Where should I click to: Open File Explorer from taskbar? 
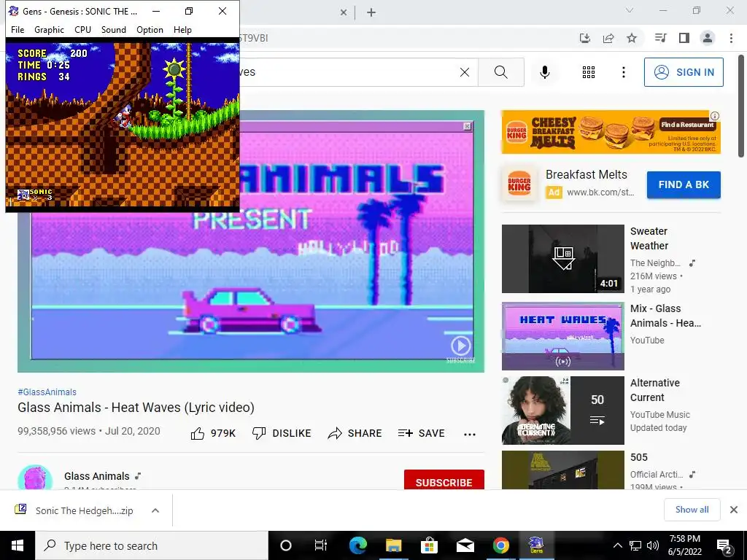pos(393,545)
